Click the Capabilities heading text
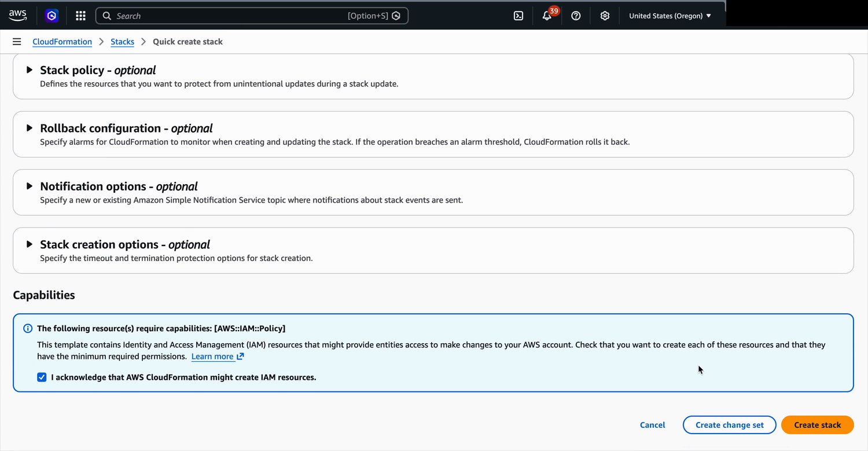The width and height of the screenshot is (868, 451). (44, 295)
